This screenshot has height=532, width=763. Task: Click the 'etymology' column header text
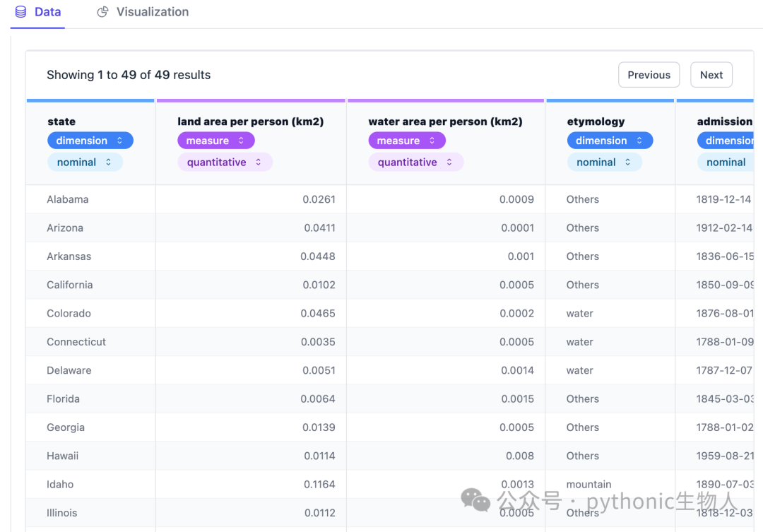click(596, 122)
